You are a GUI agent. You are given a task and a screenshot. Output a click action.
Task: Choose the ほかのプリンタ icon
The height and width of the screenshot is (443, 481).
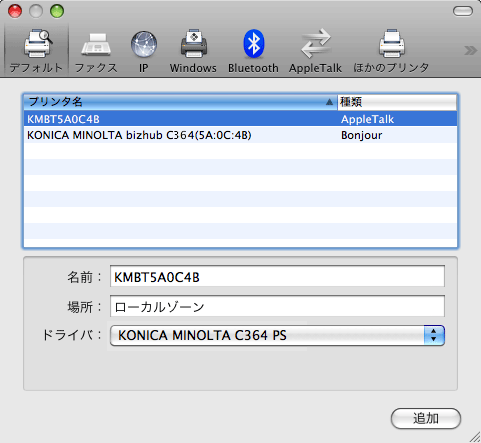tap(391, 52)
